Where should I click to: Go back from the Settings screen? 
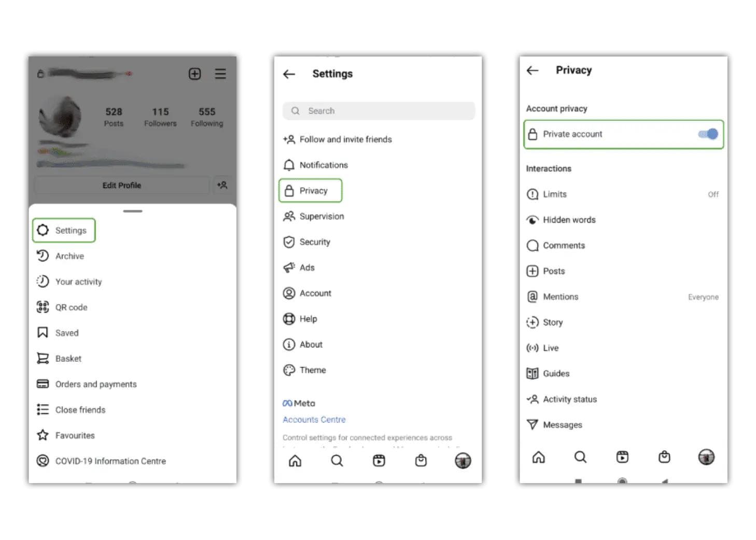[x=289, y=74]
